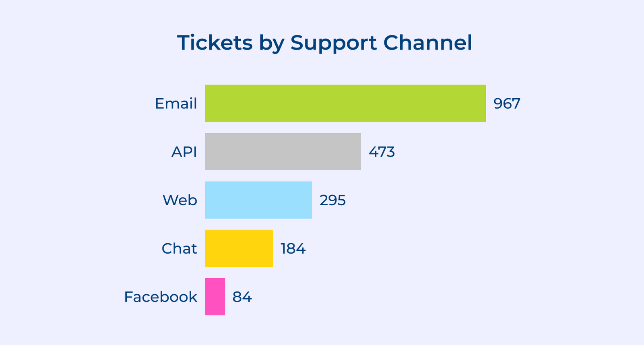The width and height of the screenshot is (644, 345).
Task: Select the light blue Web bar
Action: pyautogui.click(x=258, y=200)
